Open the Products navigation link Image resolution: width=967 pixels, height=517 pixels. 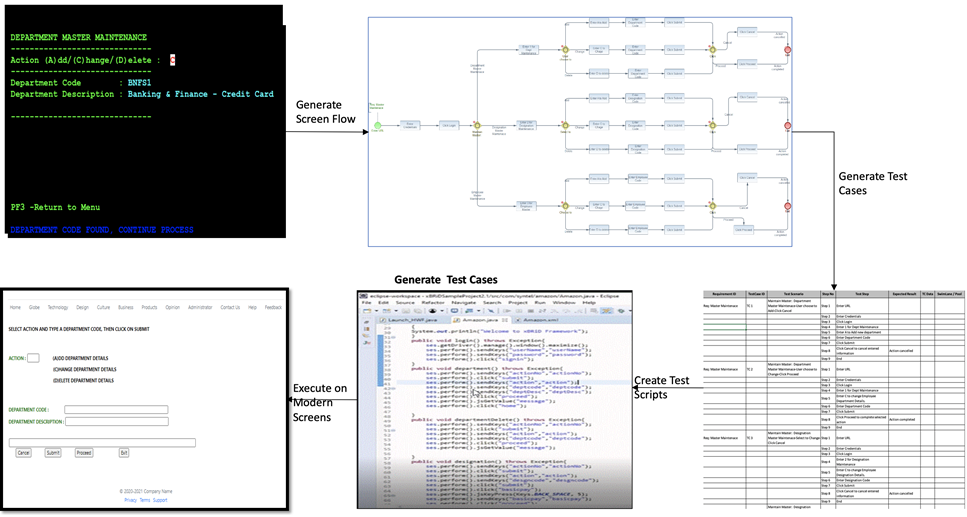[149, 307]
